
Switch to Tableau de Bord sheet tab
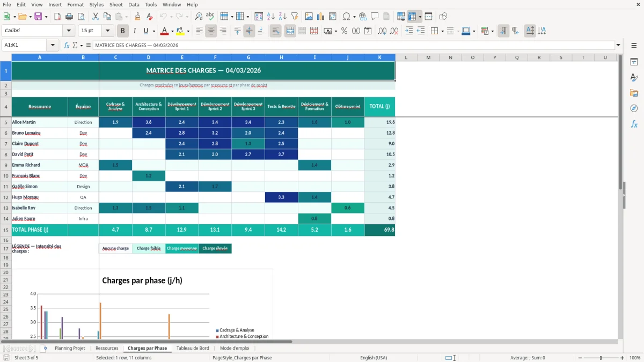[x=193, y=348]
